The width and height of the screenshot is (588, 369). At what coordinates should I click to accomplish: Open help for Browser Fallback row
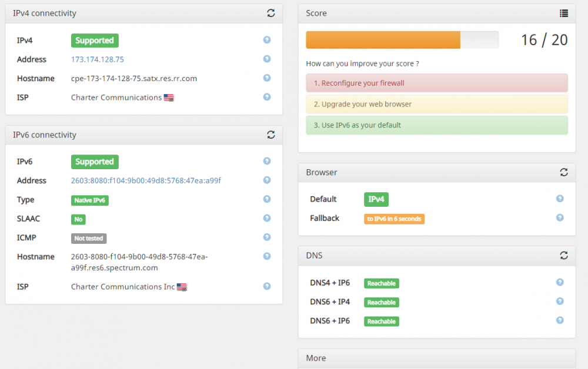click(x=560, y=217)
